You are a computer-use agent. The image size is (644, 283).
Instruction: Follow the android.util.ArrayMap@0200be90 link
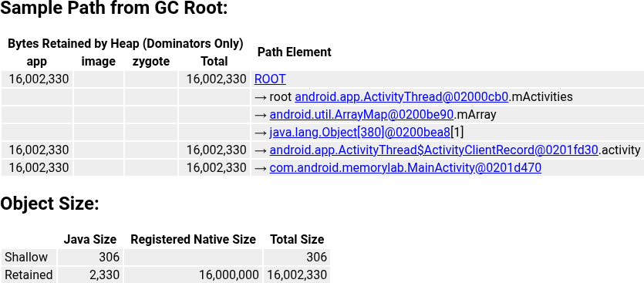(362, 115)
